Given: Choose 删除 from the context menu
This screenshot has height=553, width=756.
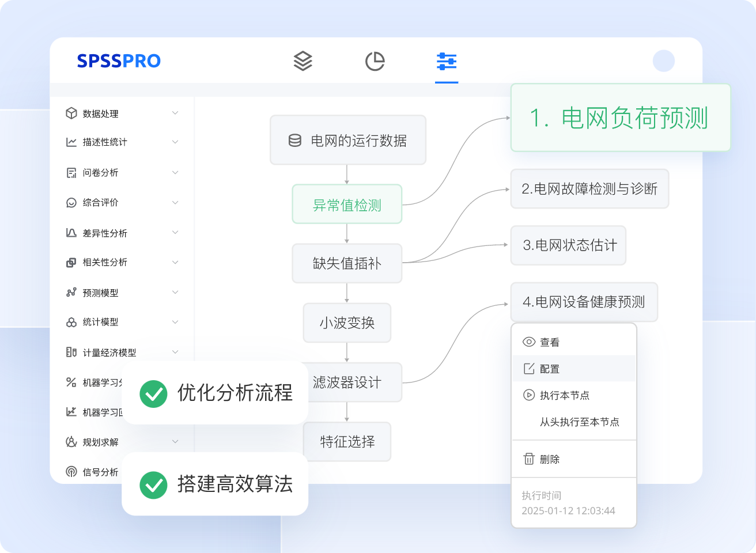Looking at the screenshot, I should (x=574, y=459).
